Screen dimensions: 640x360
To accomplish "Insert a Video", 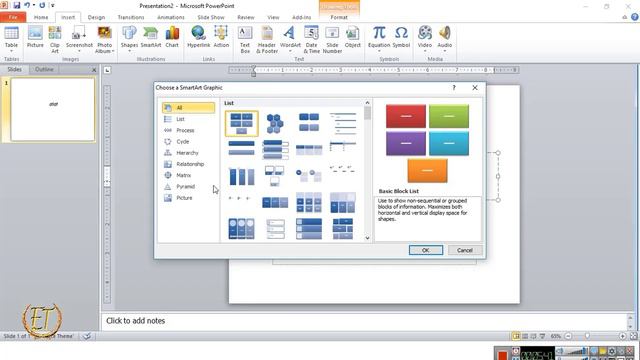I will click(425, 39).
